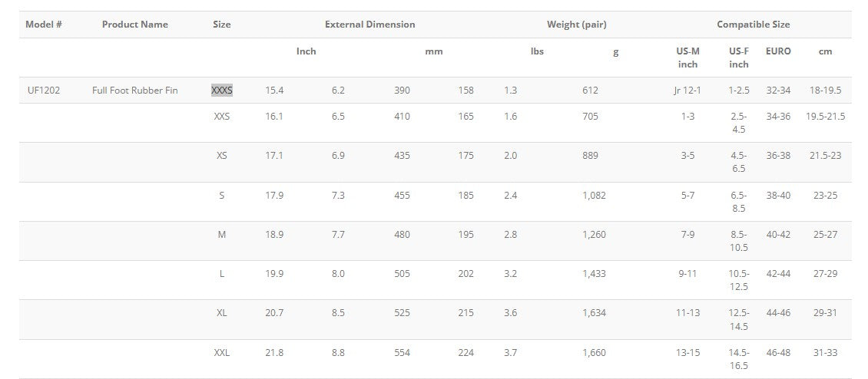The width and height of the screenshot is (868, 379).
Task: Select the XXS size cell
Action: pyautogui.click(x=222, y=117)
